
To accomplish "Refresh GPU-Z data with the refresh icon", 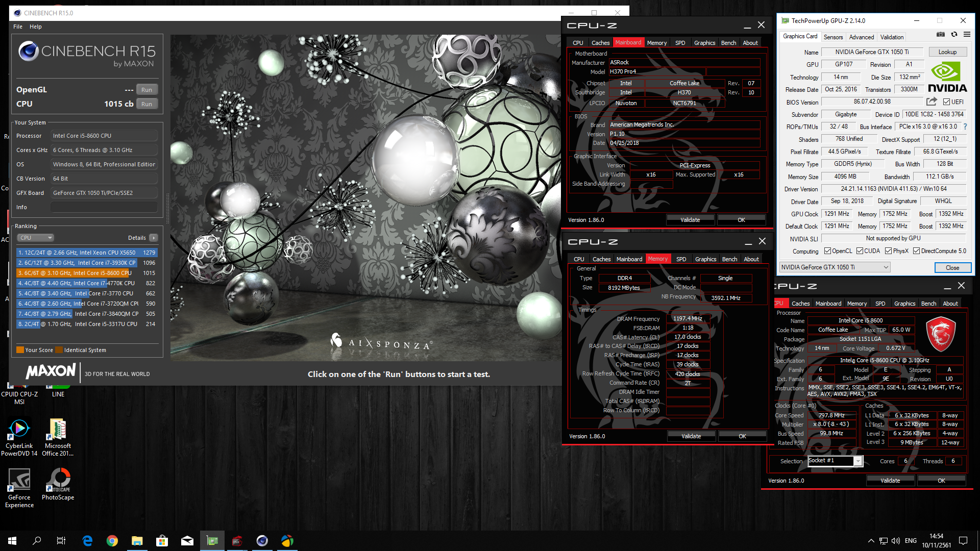I will tap(954, 35).
